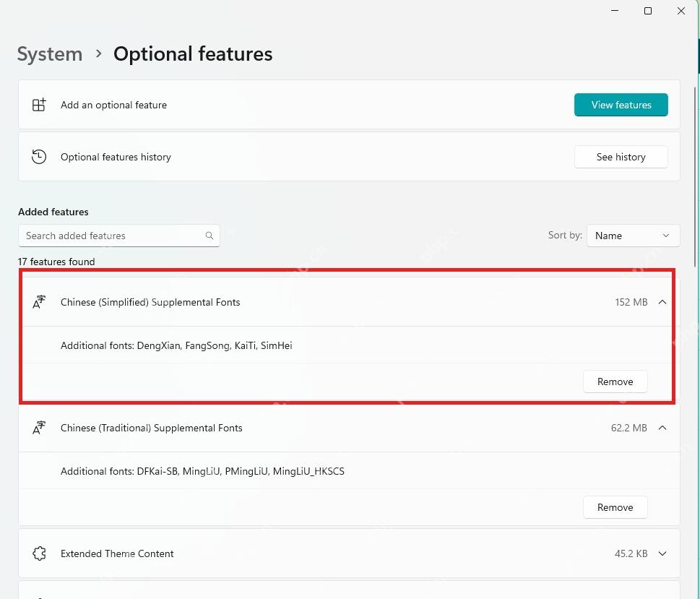This screenshot has width=700, height=599.
Task: Select the Optional features history label
Action: 116,157
